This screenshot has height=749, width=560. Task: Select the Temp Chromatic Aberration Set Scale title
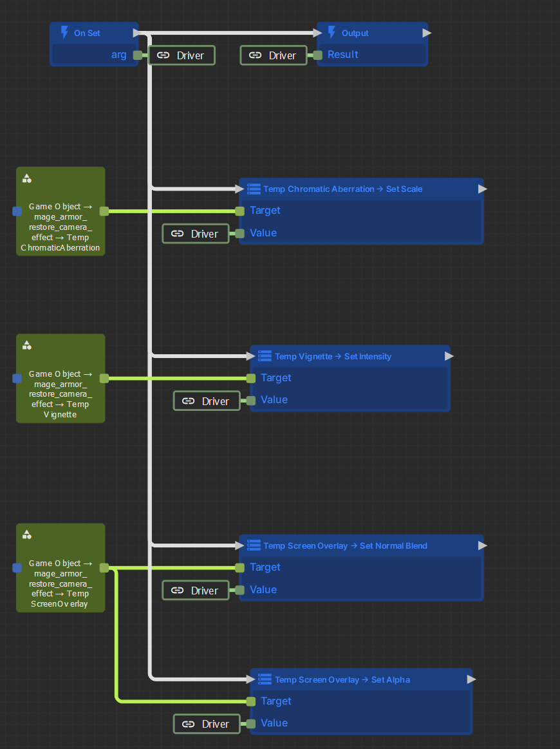[343, 189]
